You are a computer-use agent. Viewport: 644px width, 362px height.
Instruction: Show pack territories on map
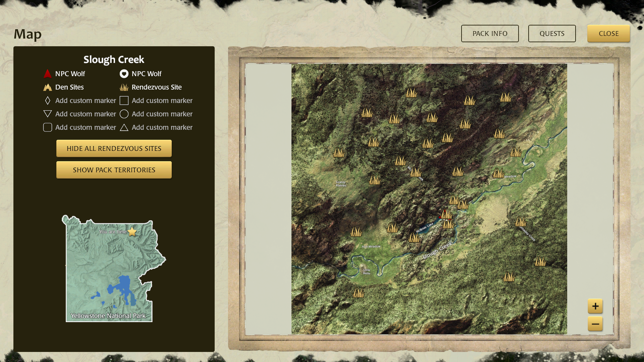tap(114, 170)
